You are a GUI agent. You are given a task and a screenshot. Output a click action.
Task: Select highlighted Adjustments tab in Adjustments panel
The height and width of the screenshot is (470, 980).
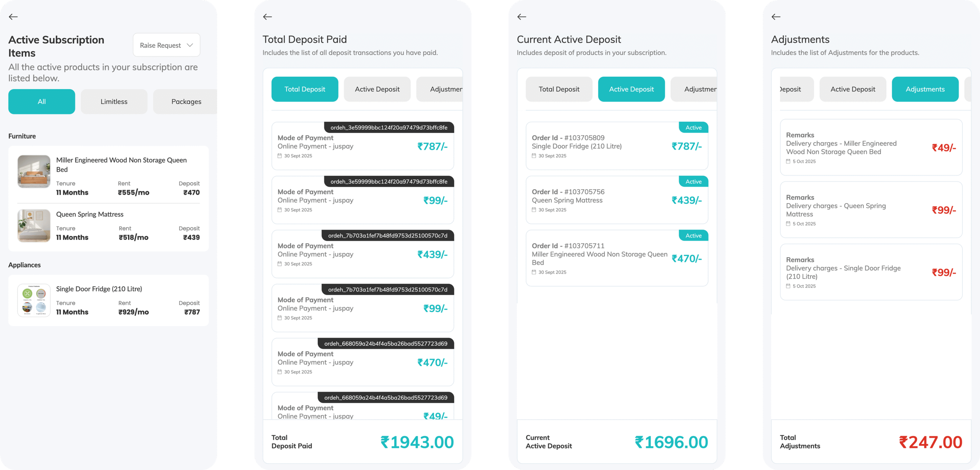[x=925, y=90]
